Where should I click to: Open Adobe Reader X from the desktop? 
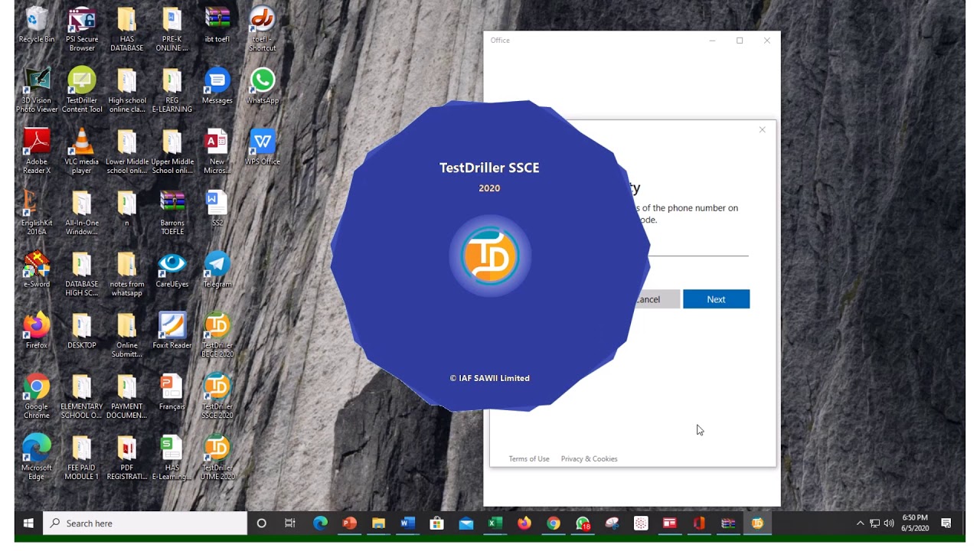[x=36, y=152]
